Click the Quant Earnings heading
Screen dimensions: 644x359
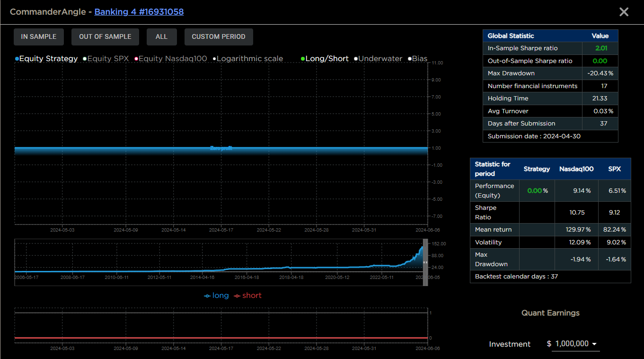550,313
